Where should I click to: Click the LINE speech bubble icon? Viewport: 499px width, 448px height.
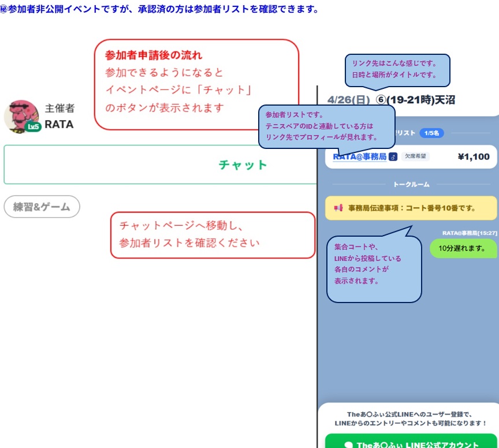[348, 445]
